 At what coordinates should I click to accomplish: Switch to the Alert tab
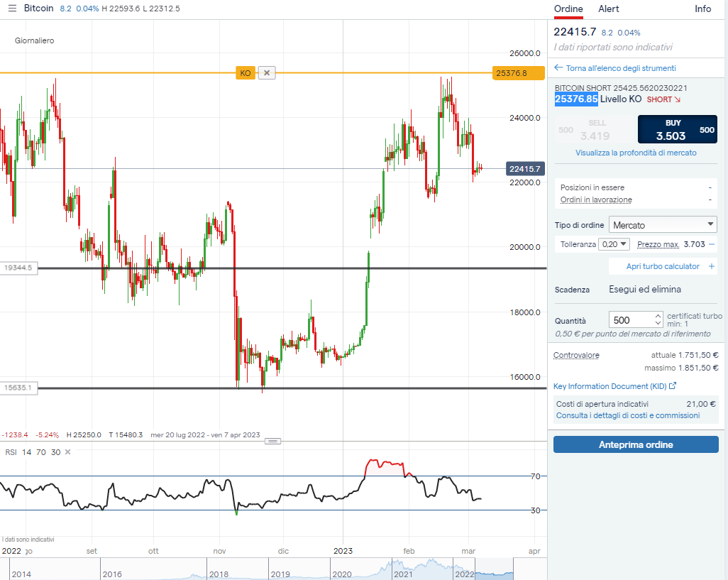(608, 9)
